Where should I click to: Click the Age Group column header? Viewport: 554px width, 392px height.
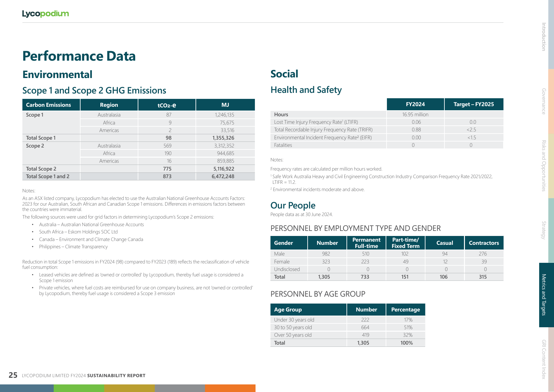coord(309,310)
